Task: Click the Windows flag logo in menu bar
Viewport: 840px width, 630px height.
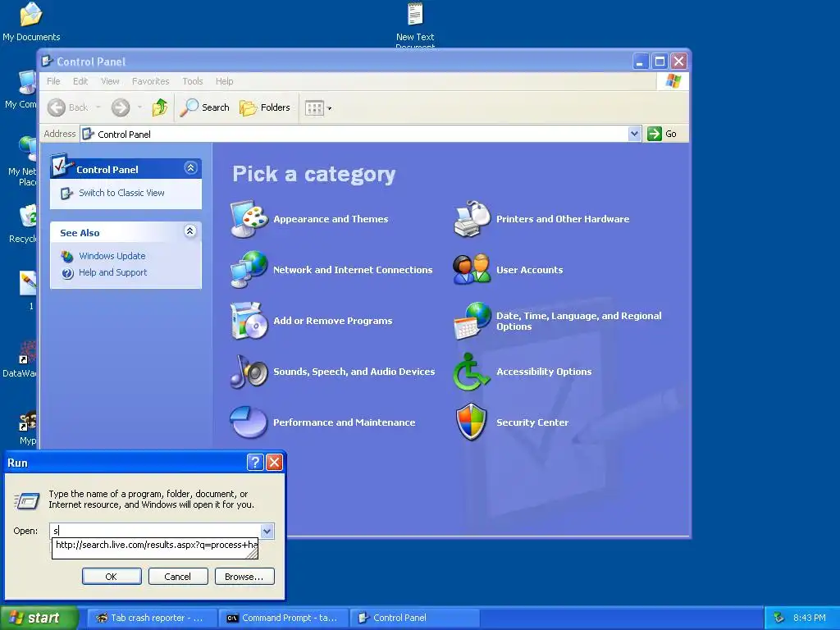Action: [x=673, y=81]
